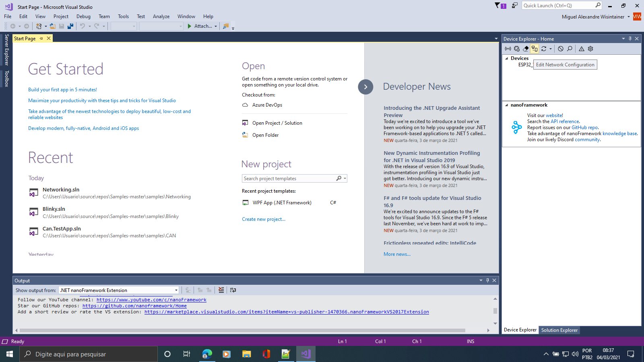This screenshot has width=644, height=362.
Task: Collapse the Devices tree node
Action: 507,58
